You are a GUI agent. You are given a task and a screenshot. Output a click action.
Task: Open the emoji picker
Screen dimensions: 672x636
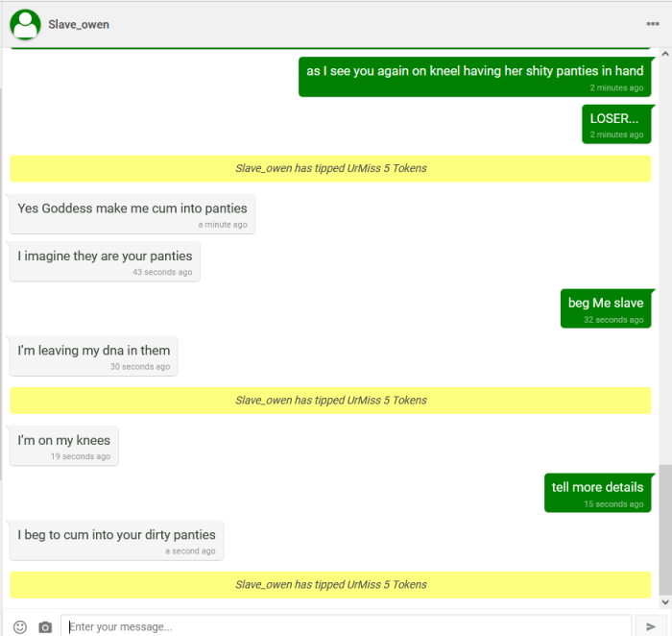pyautogui.click(x=20, y=626)
